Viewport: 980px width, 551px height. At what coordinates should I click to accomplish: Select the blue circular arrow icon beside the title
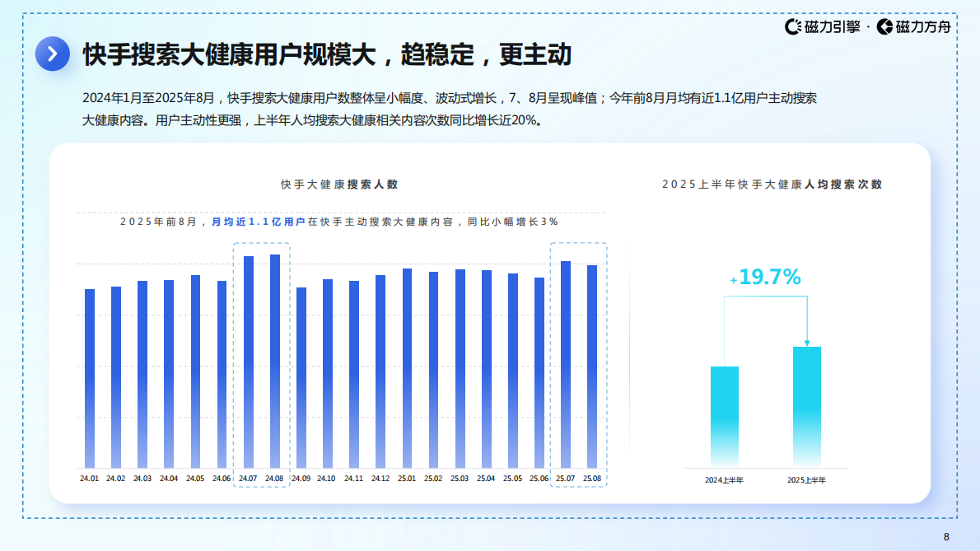coord(52,53)
